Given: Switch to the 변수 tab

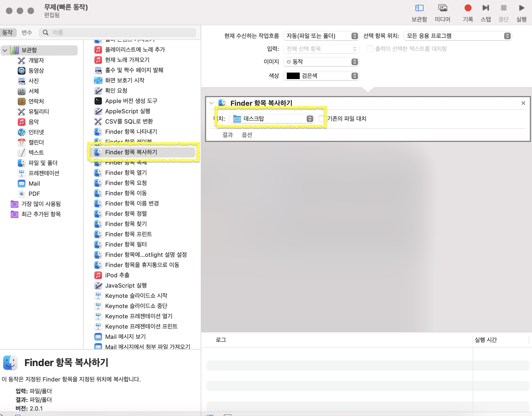Looking at the screenshot, I should (27, 32).
